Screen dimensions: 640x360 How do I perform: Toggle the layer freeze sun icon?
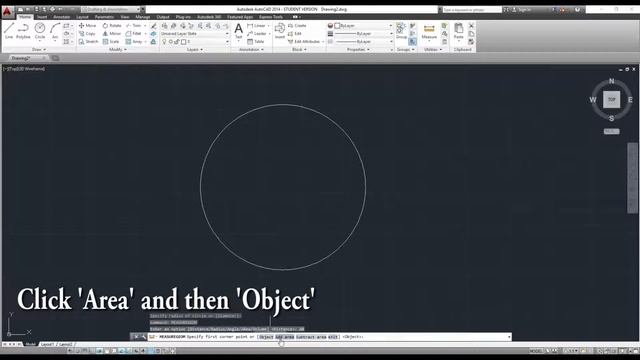[x=171, y=42]
